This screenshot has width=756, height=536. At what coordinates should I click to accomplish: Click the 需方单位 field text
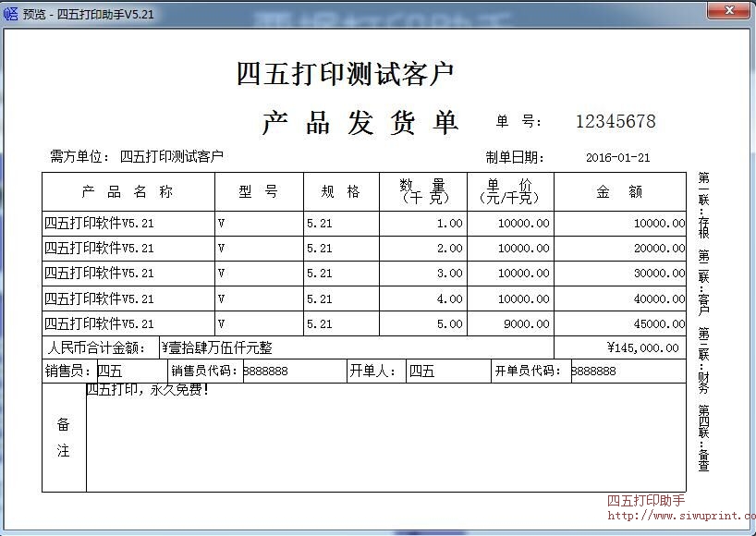click(74, 156)
